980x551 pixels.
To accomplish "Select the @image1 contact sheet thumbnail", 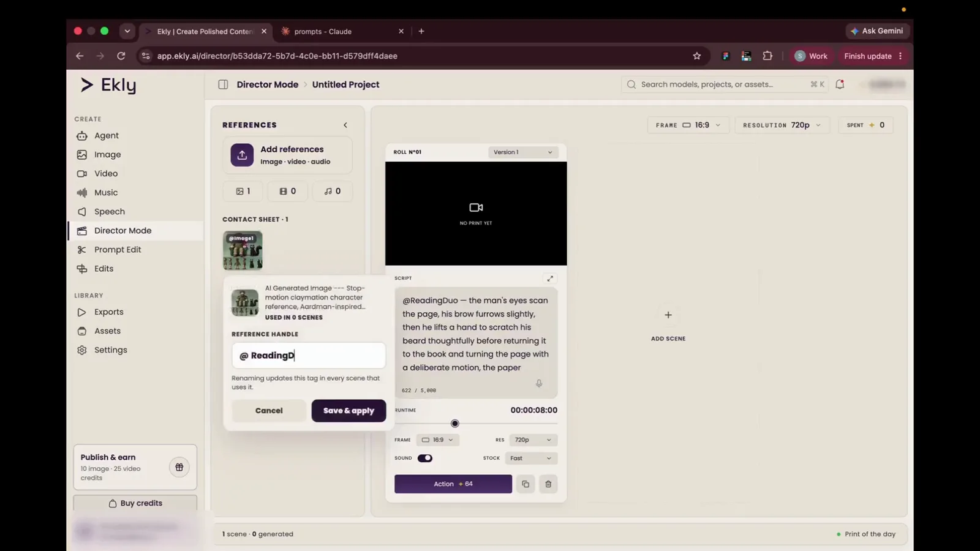I will [243, 250].
